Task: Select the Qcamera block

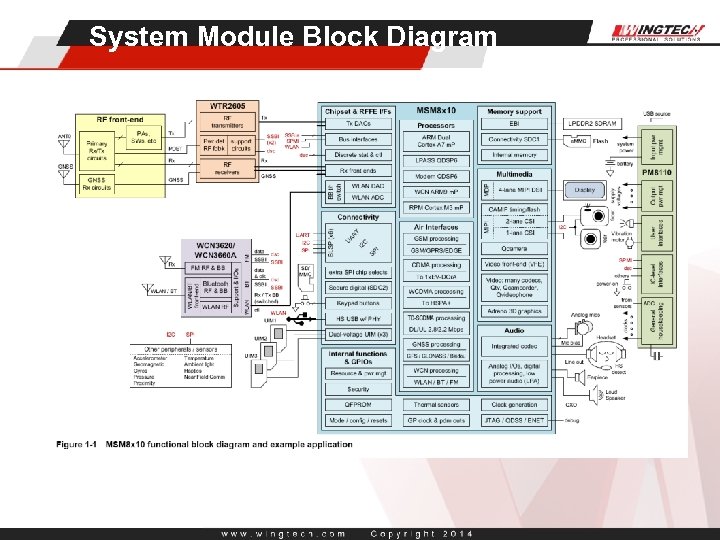Action: tap(514, 248)
